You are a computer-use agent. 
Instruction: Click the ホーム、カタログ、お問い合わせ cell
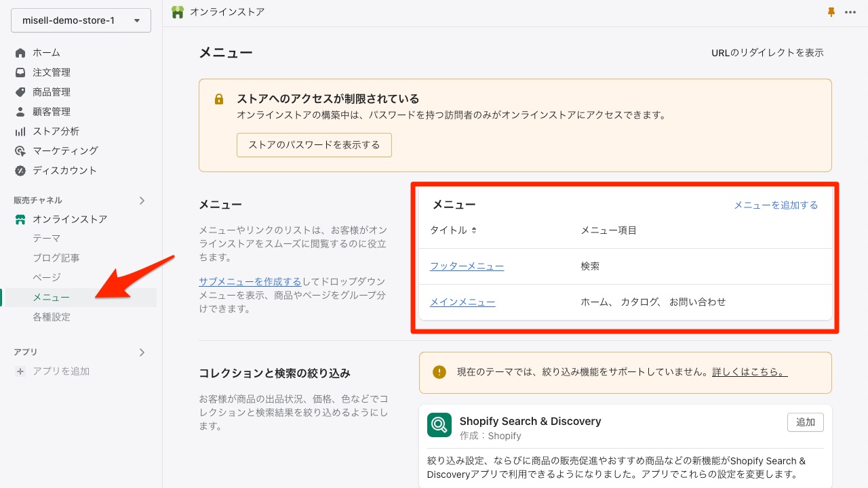tap(653, 302)
